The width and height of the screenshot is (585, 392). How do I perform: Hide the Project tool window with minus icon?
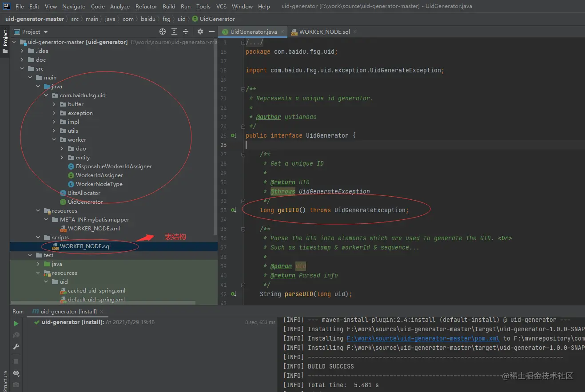point(212,32)
